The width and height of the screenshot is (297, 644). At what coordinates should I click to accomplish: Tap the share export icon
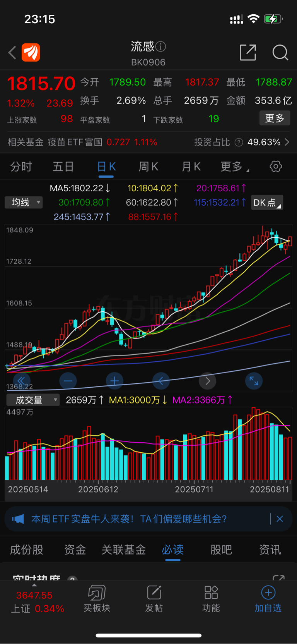pos(248,52)
